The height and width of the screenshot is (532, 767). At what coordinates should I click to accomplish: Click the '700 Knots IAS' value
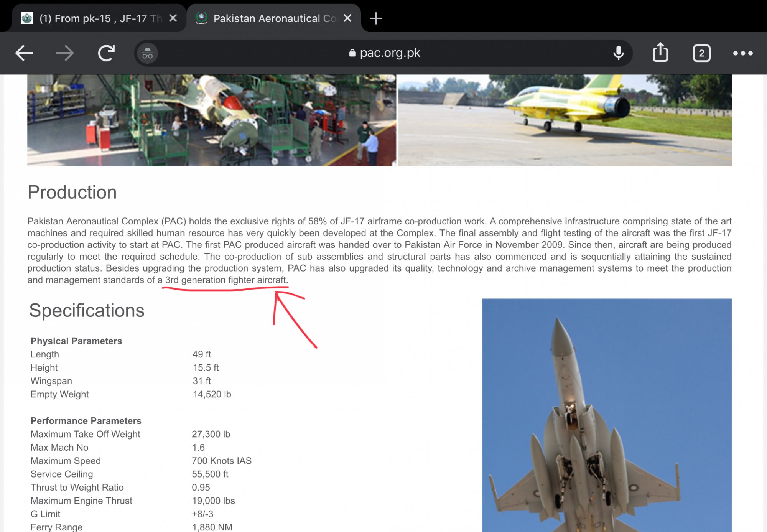tap(222, 461)
